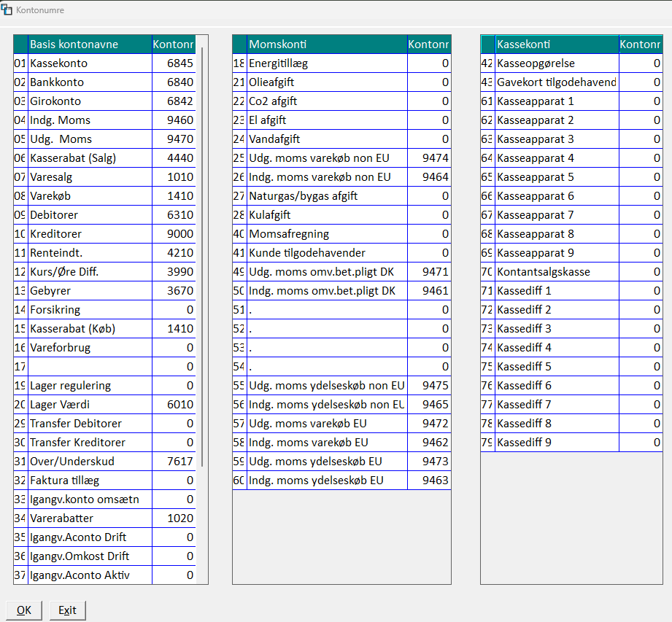Image resolution: width=672 pixels, height=622 pixels.
Task: Select the Kassekonti column header
Action: [x=557, y=44]
